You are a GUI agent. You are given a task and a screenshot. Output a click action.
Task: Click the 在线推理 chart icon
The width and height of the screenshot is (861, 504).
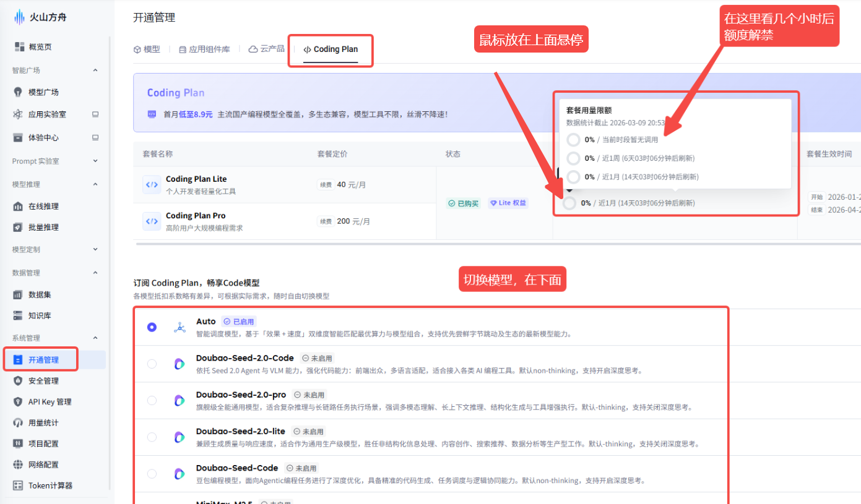pyautogui.click(x=18, y=207)
